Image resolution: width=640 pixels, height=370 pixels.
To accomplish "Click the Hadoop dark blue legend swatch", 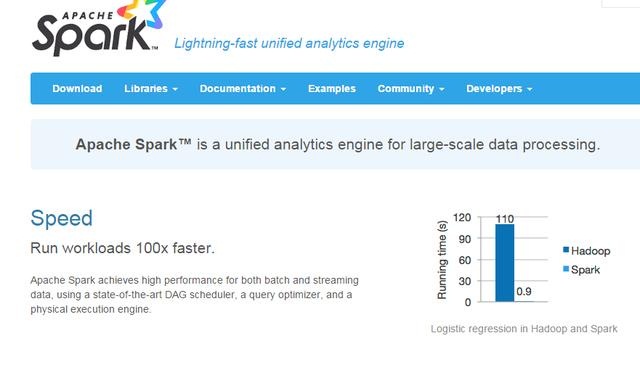I will click(x=566, y=250).
